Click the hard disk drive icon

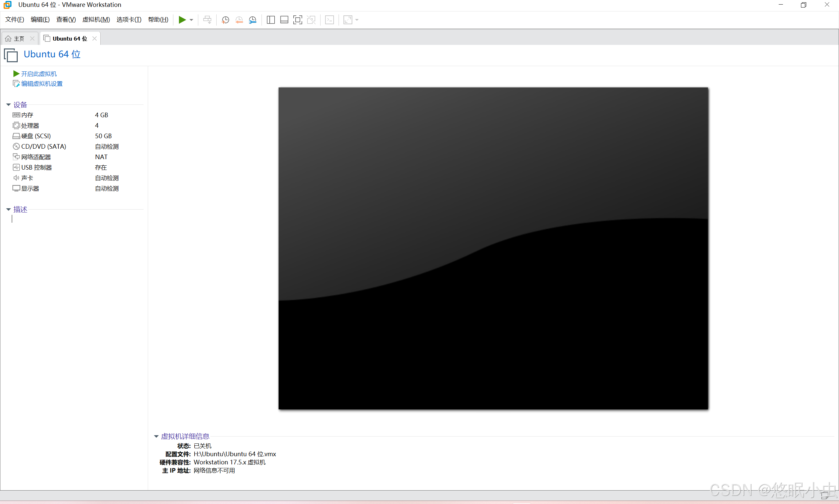16,136
